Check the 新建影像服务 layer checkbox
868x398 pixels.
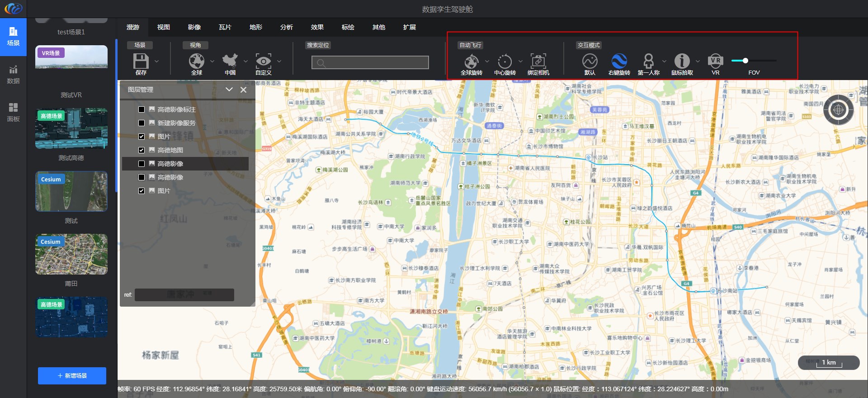142,123
